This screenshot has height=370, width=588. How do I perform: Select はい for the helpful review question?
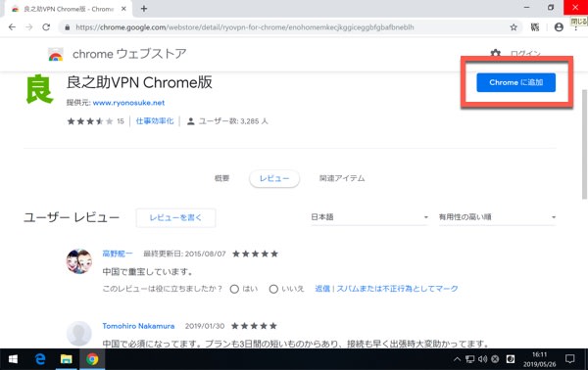(x=234, y=289)
